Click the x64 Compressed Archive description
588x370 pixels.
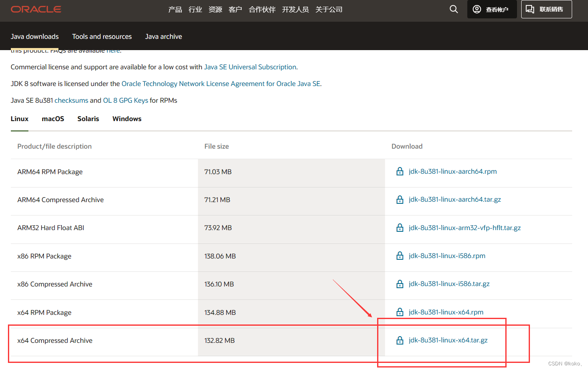(55, 340)
